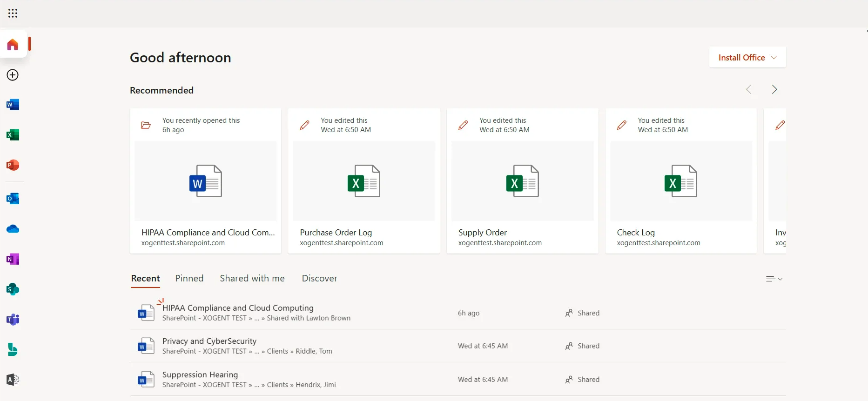Viewport: 868px width, 401px height.
Task: Open Purchase Order Log card thumbnail
Action: (x=364, y=181)
